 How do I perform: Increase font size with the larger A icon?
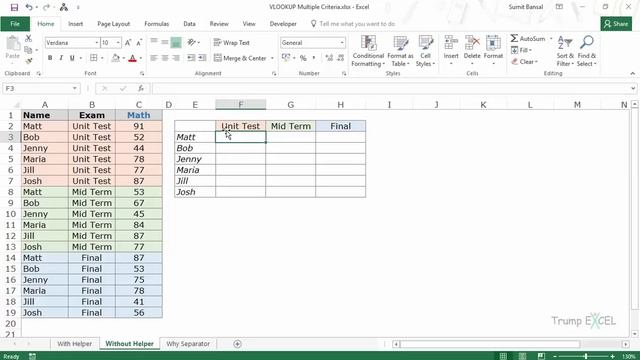[x=128, y=42]
